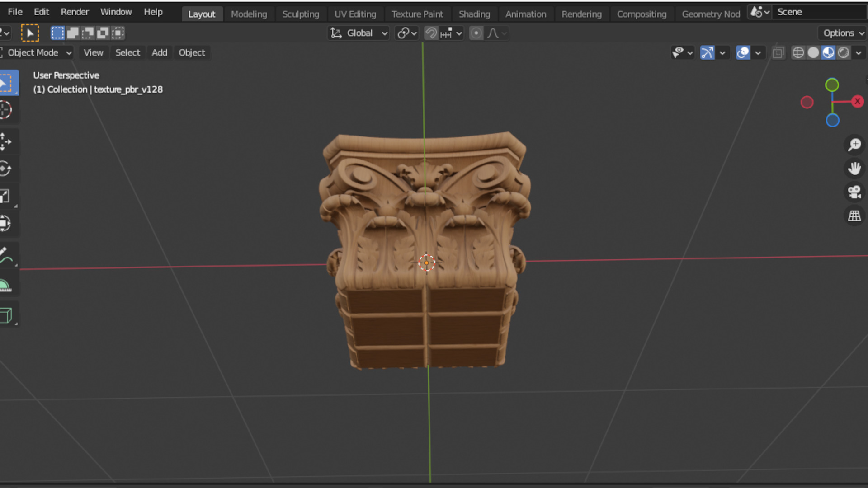868x488 pixels.
Task: Switch to rendered shading
Action: pos(844,53)
